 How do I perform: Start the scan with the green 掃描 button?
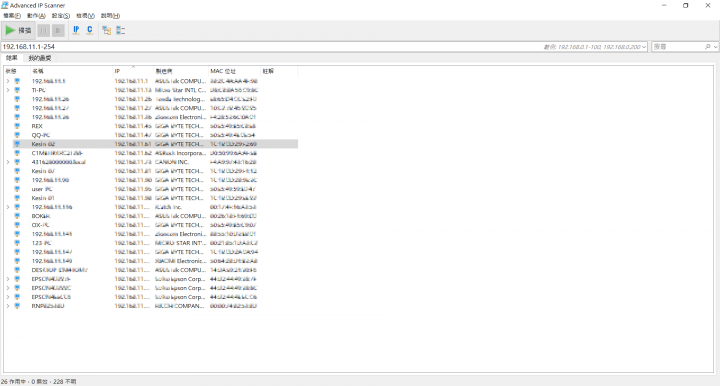point(18,30)
